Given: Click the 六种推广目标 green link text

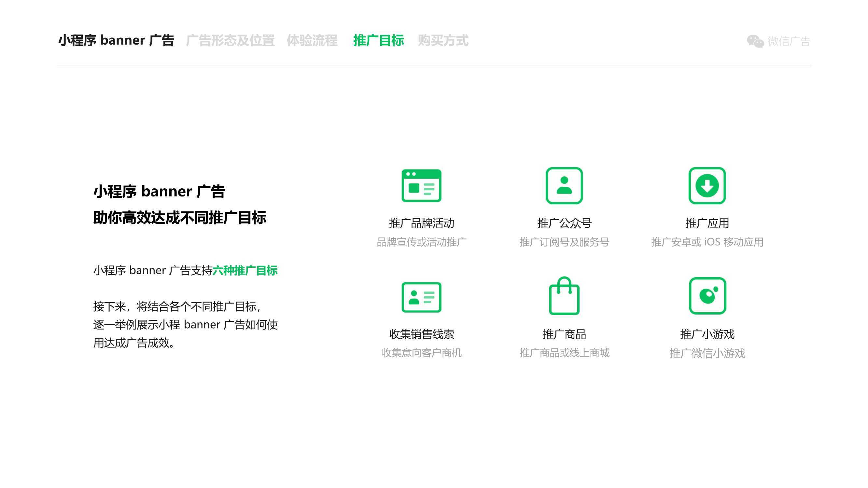Looking at the screenshot, I should point(245,270).
